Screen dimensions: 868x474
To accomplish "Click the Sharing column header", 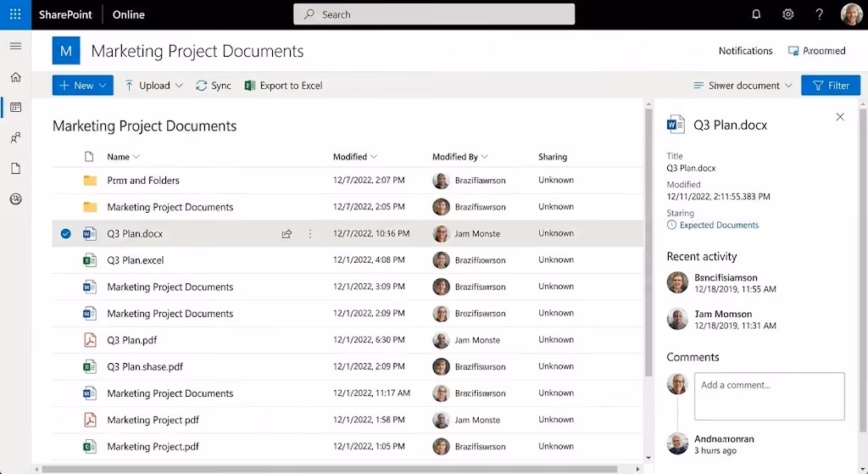I will click(x=553, y=157).
